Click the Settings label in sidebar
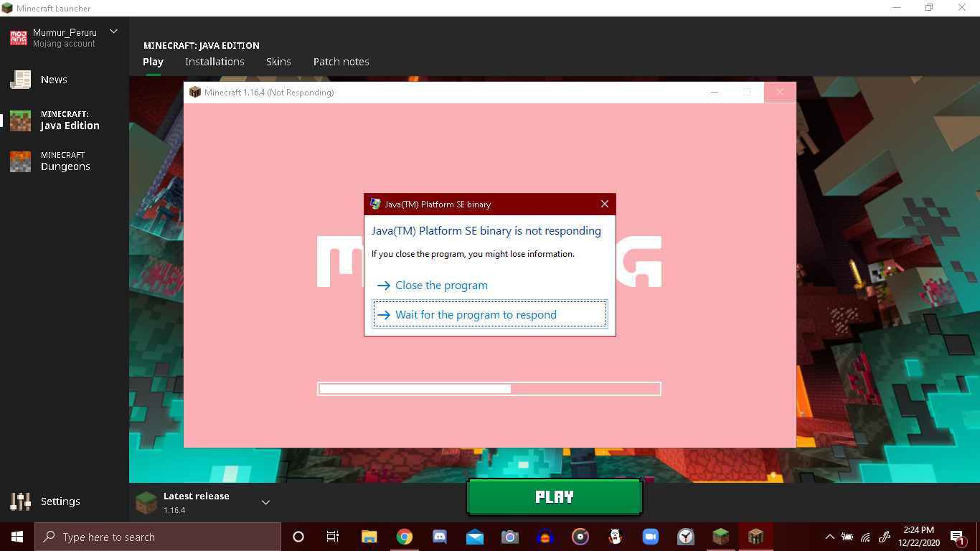The image size is (980, 551). pos(60,501)
